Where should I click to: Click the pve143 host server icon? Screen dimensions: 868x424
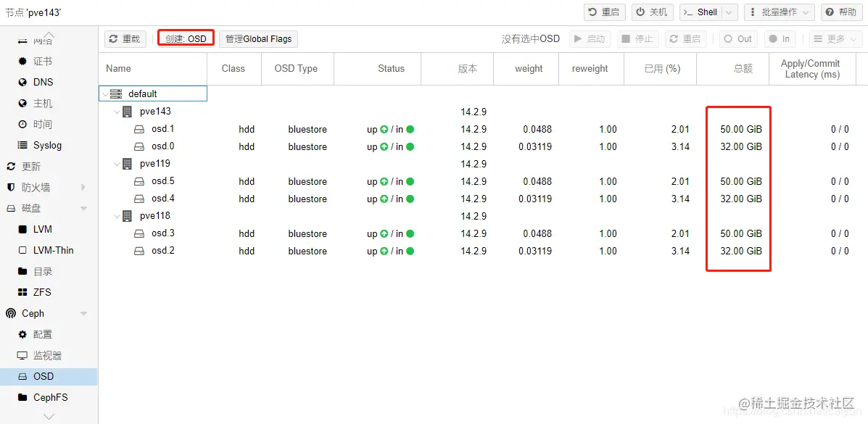128,112
